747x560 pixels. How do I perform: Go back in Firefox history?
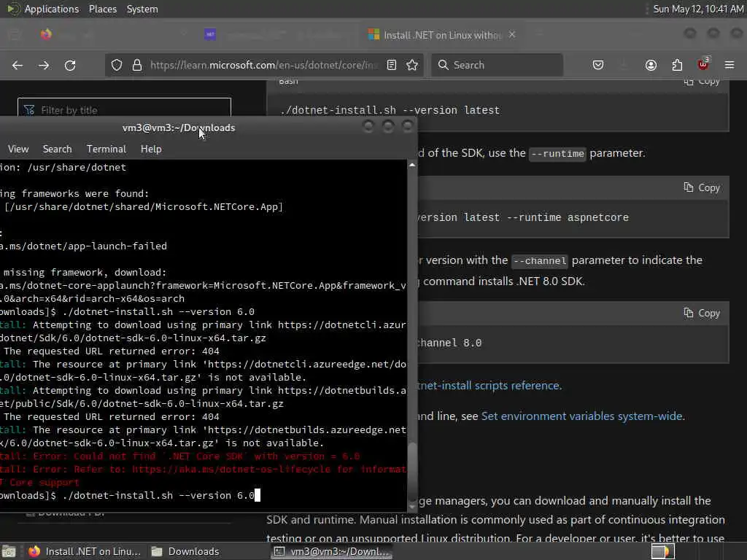18,65
